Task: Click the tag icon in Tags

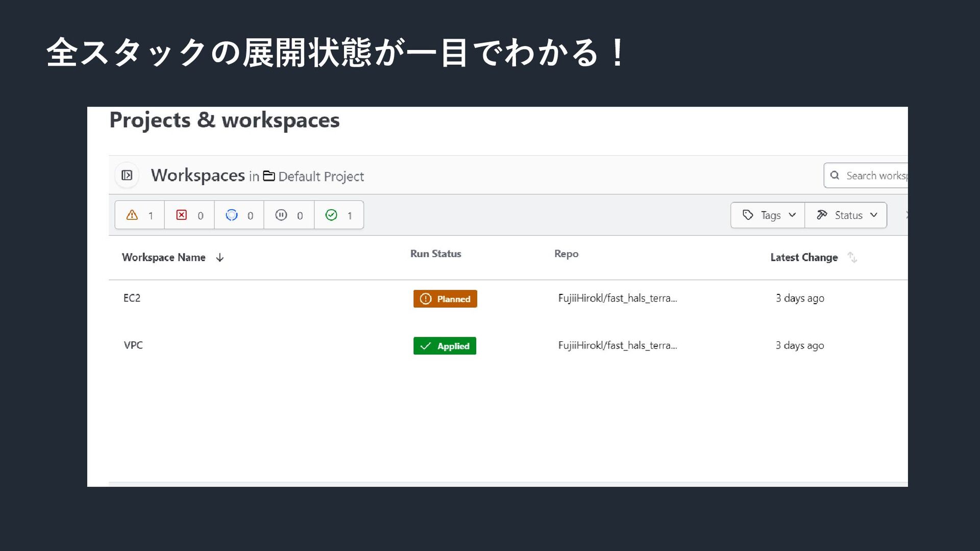Action: (748, 215)
